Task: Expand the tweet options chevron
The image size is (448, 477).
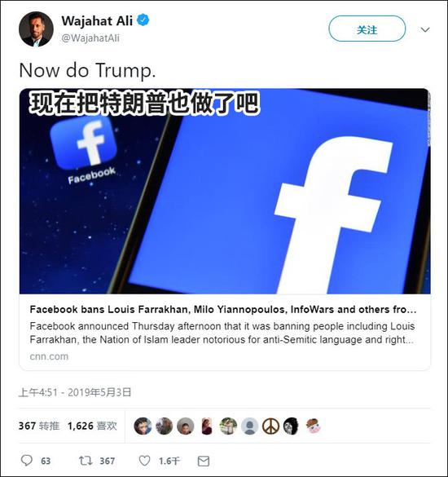Action: [x=425, y=29]
